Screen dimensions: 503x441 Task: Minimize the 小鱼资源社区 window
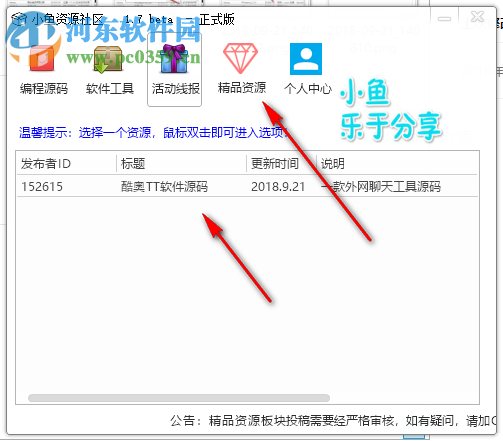coord(444,19)
